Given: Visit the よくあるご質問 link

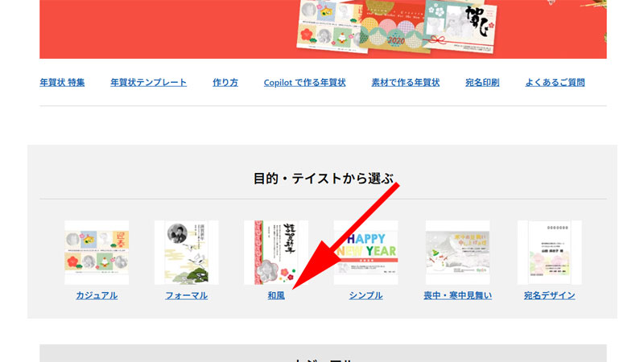Looking at the screenshot, I should click(555, 83).
